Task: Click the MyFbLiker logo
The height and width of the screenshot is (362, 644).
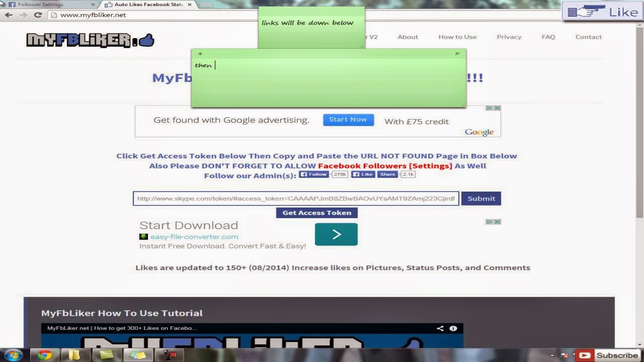Action: click(90, 40)
